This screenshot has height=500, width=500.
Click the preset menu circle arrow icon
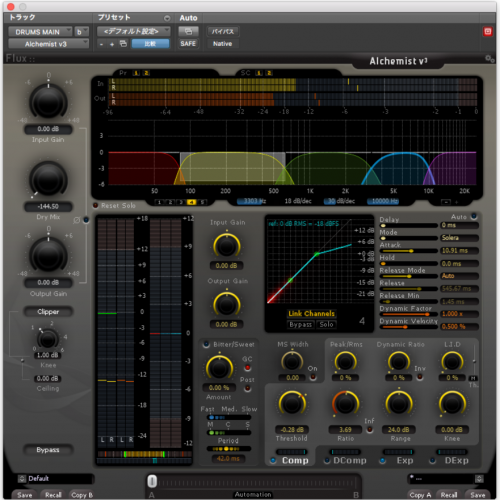click(x=167, y=18)
